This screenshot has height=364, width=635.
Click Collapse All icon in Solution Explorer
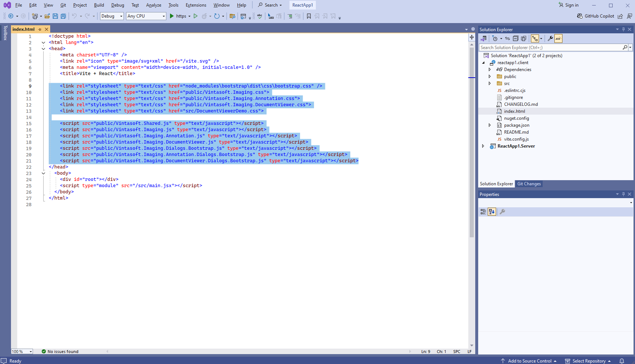[516, 38]
